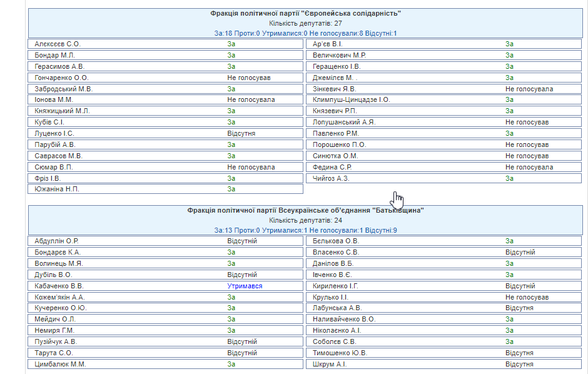The width and height of the screenshot is (588, 374).
Task: Click the Відсутня status next to Луценко І.С.
Action: pos(241,133)
